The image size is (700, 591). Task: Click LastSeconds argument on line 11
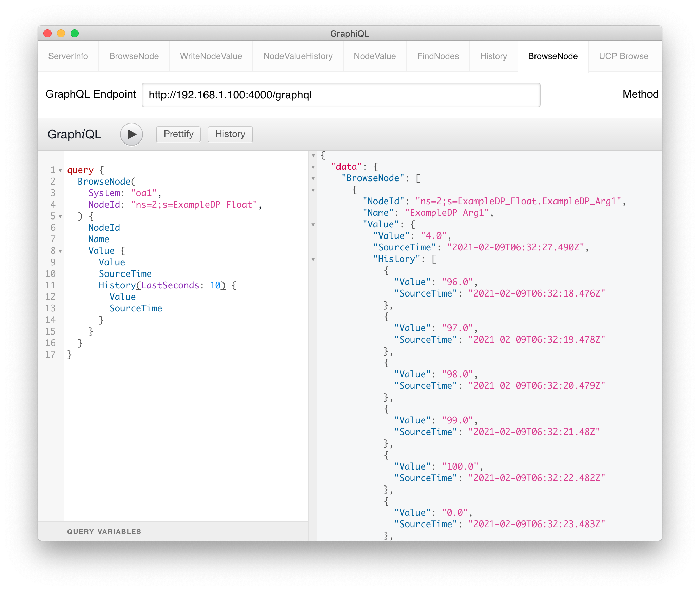(x=170, y=285)
